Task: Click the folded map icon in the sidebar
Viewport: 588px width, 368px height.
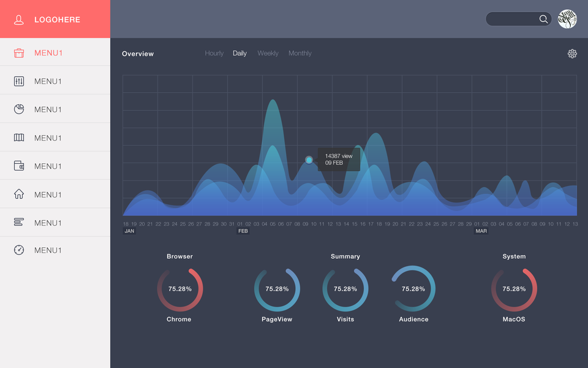Action: (19, 137)
